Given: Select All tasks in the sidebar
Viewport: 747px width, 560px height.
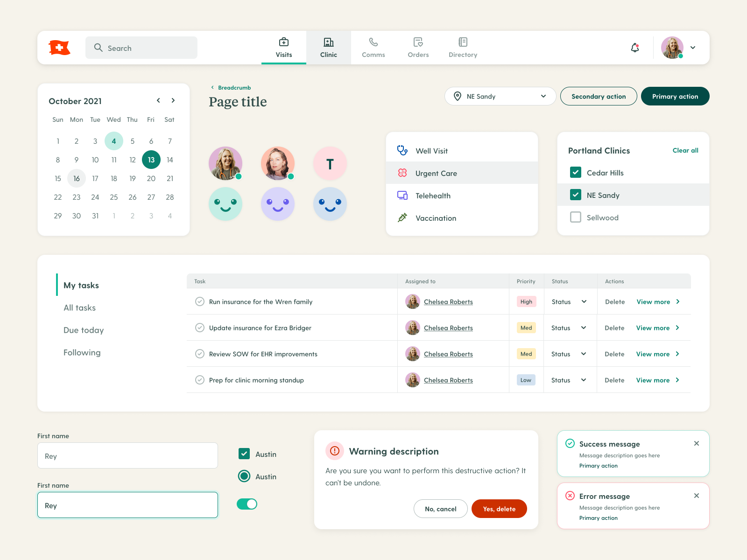Looking at the screenshot, I should click(x=79, y=308).
